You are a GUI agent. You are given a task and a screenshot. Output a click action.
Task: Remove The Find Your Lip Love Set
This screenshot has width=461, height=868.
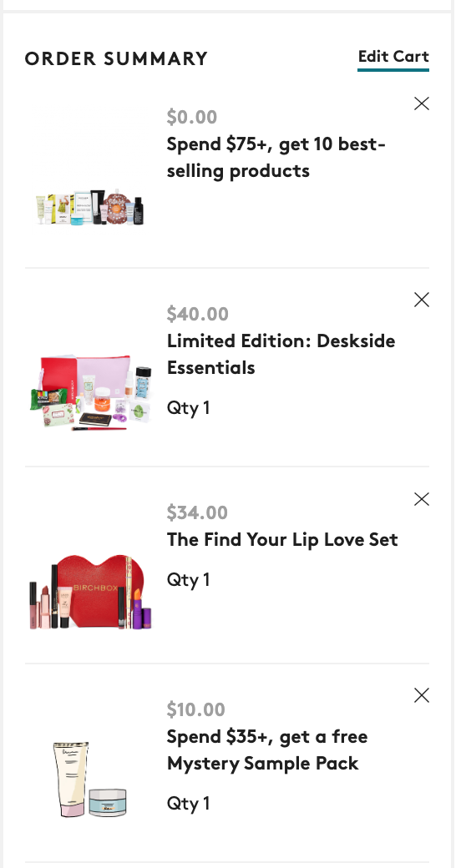[422, 499]
